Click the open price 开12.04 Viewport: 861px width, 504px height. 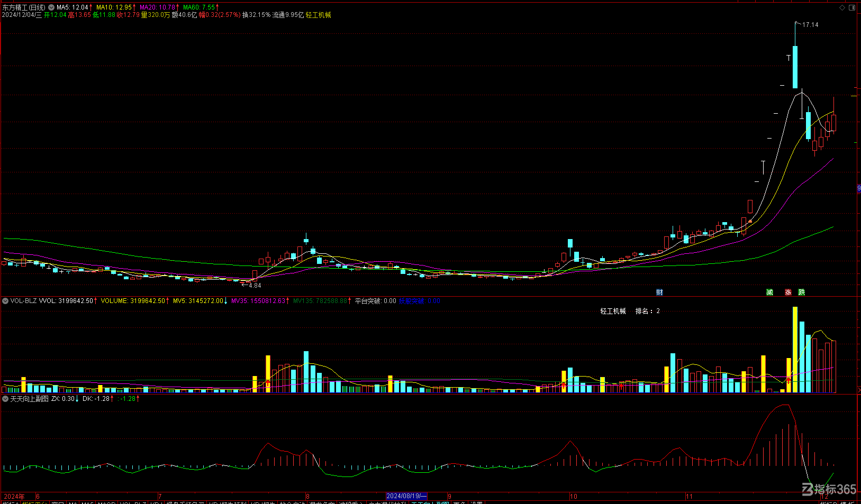coord(55,15)
